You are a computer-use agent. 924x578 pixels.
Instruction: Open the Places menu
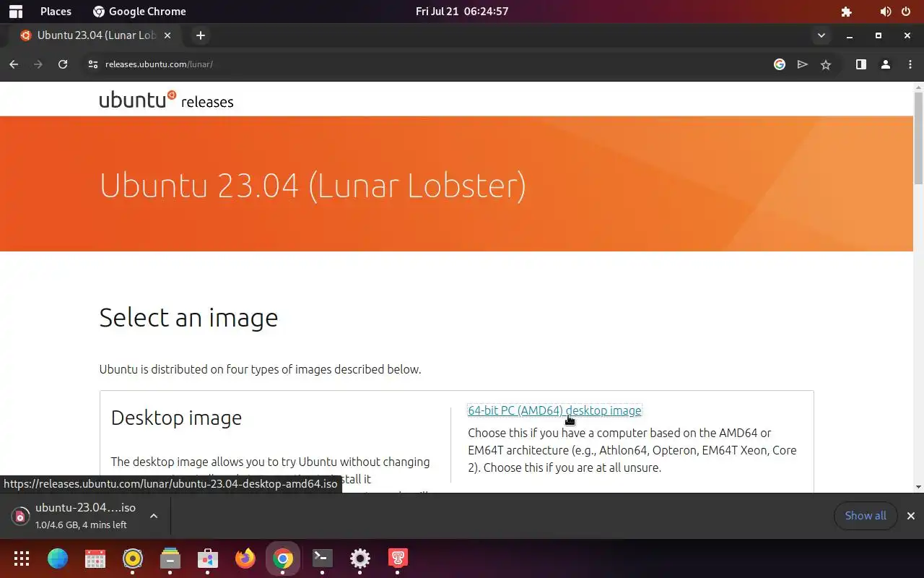(56, 12)
